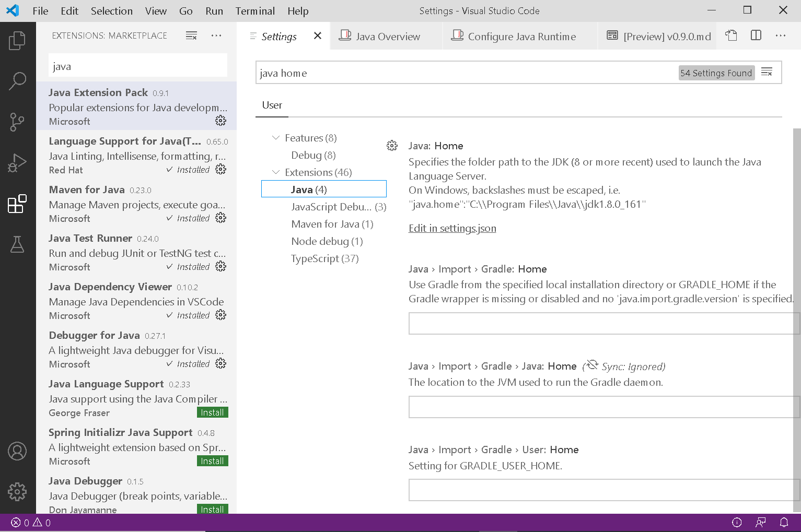
Task: Collapse the Features tree section
Action: [x=276, y=138]
